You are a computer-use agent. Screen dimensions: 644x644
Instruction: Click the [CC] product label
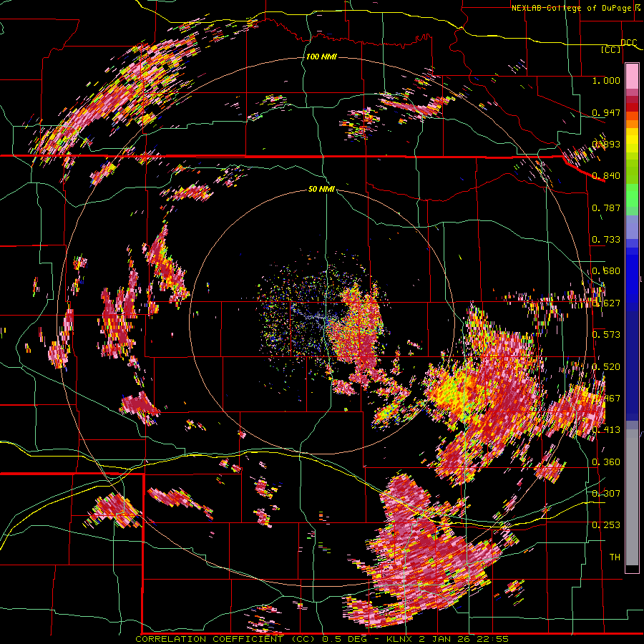(610, 49)
